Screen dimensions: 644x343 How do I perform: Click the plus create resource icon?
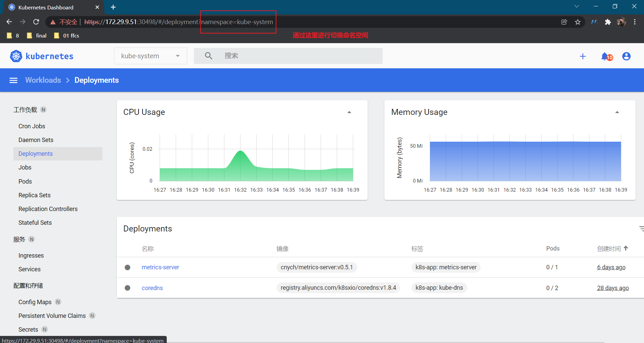pyautogui.click(x=583, y=56)
